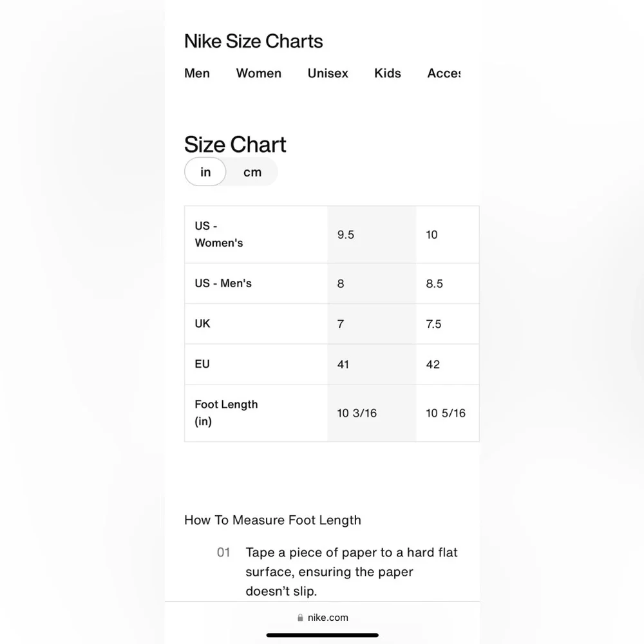Tap the 10 5/16 foot length value
Screen dimensions: 644x644
tap(446, 413)
